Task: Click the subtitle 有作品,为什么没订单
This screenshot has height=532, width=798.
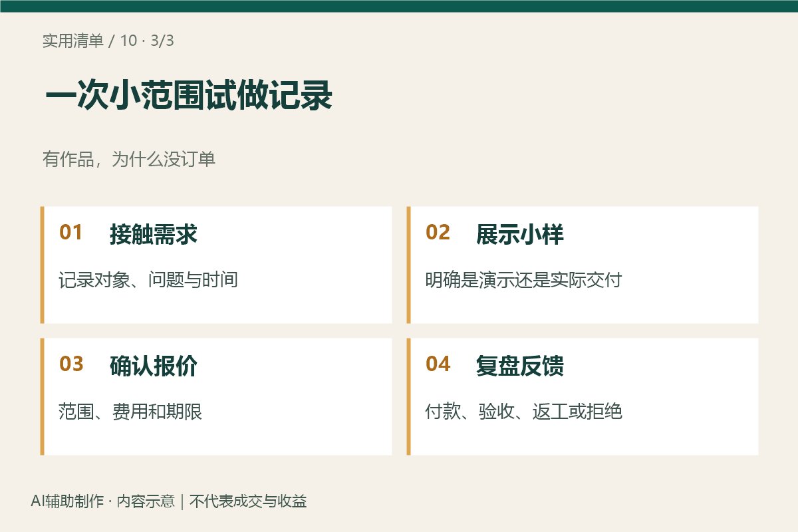Action: coord(129,160)
